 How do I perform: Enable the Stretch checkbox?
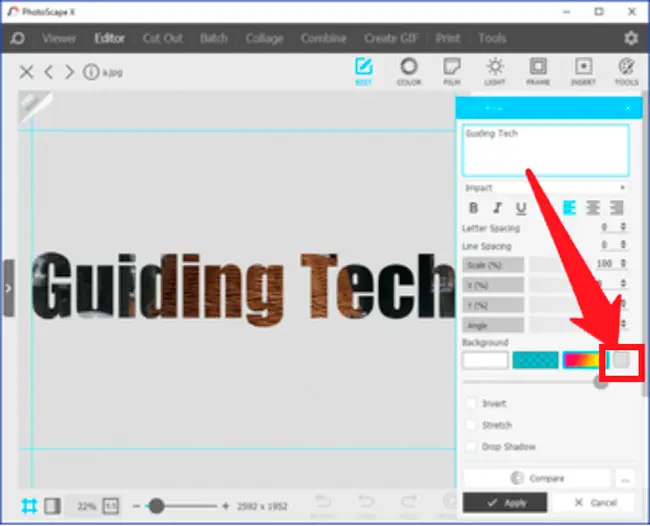(471, 425)
